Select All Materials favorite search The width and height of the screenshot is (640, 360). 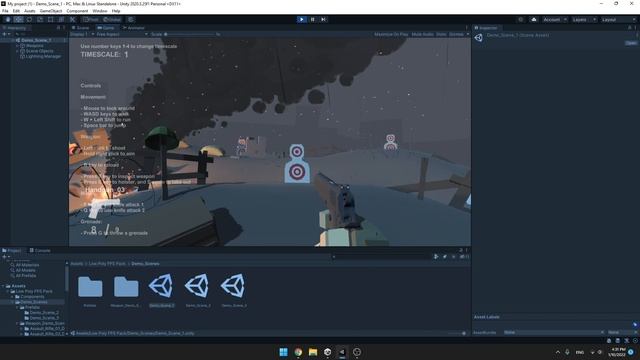[24, 265]
